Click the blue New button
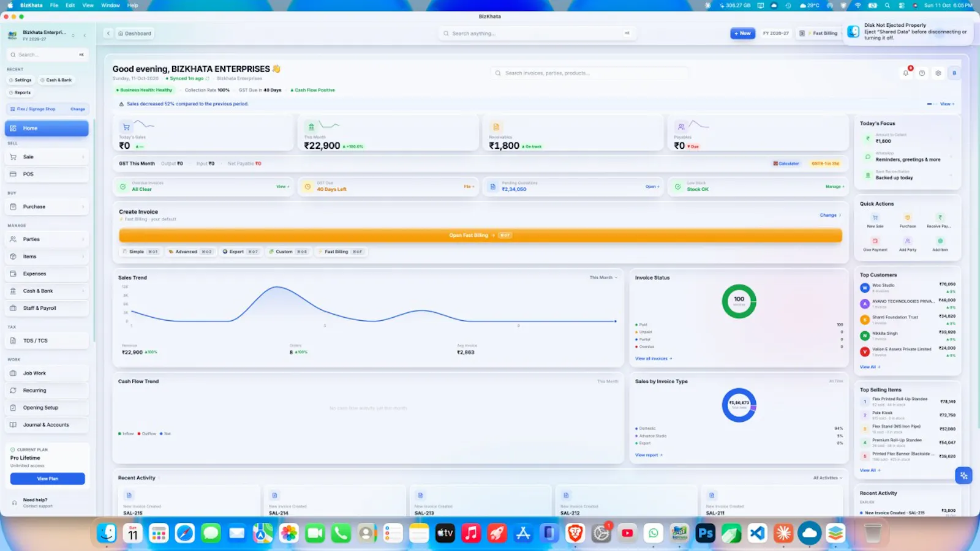Image resolution: width=980 pixels, height=551 pixels. pos(742,34)
